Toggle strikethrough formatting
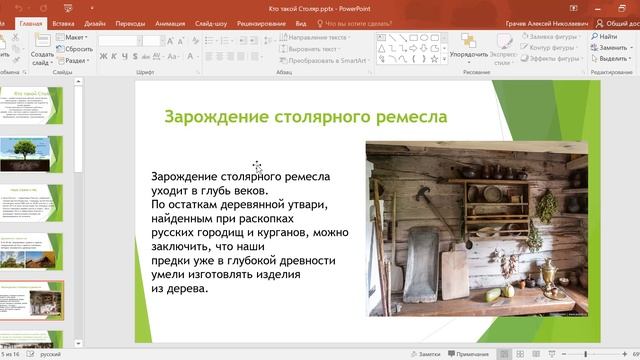Image resolution: width=640 pixels, height=360 pixels. (x=146, y=57)
